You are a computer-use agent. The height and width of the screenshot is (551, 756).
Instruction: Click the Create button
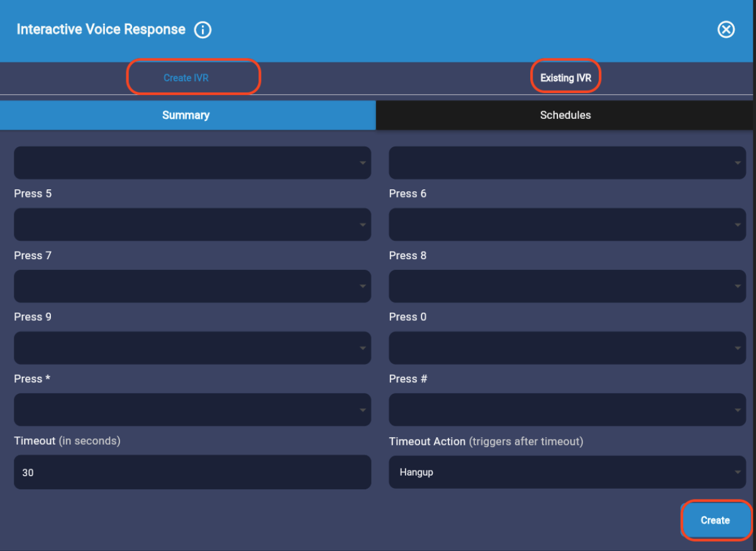coord(715,520)
